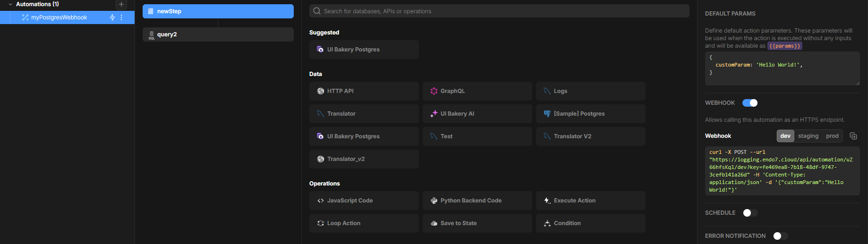This screenshot has width=868, height=244.
Task: Select the UI Bakery AI data source
Action: (477, 114)
